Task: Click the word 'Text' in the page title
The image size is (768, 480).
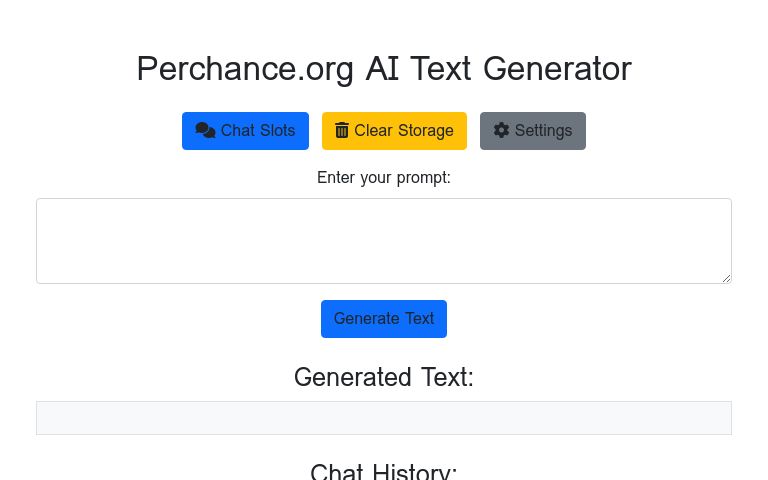Action: click(x=441, y=69)
